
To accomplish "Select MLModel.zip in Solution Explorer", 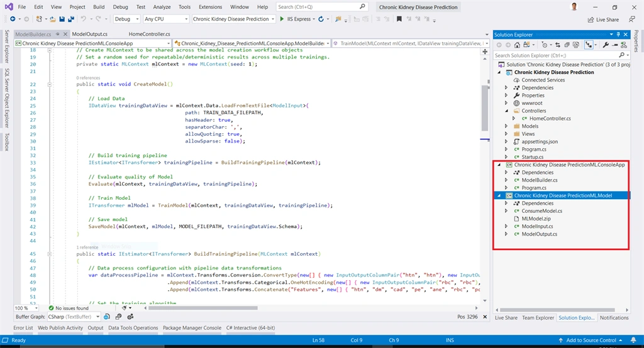I will 536,219.
